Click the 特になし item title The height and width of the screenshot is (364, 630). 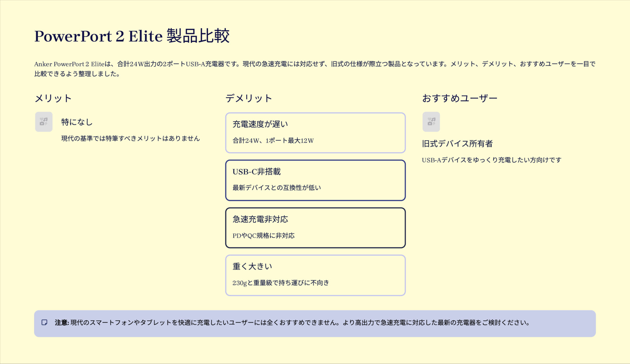point(77,122)
